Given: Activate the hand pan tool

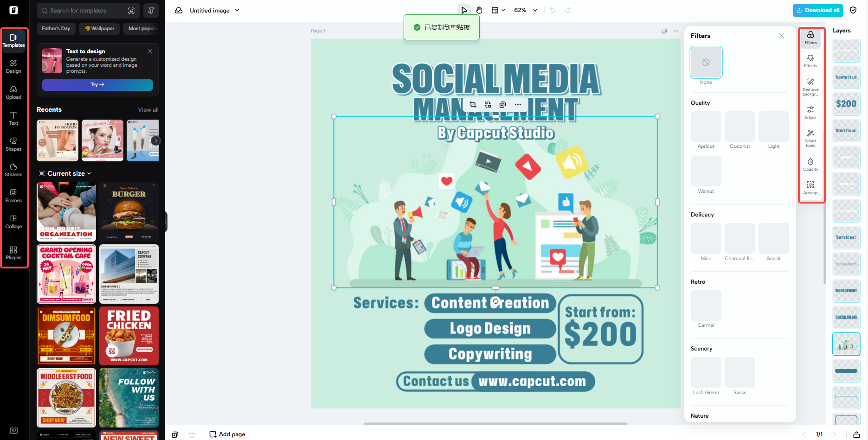Looking at the screenshot, I should 479,10.
